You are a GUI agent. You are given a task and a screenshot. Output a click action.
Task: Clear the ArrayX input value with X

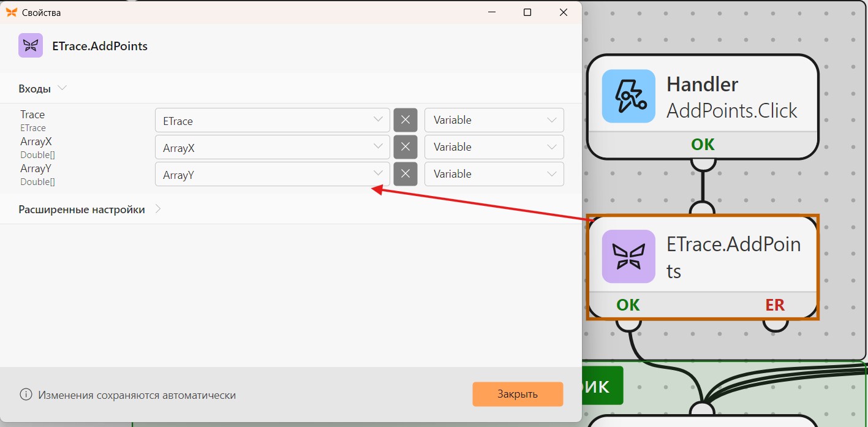coord(406,147)
